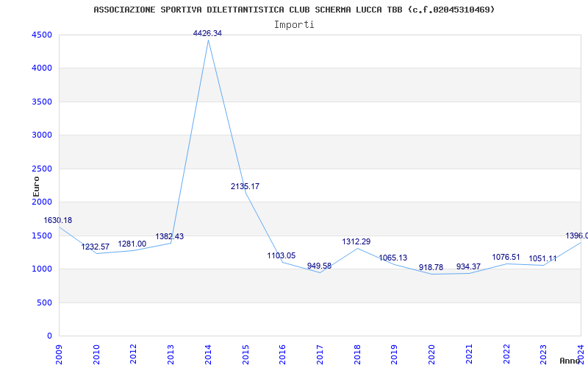
Task: Click year 2022 on the x-axis
Action: pyautogui.click(x=506, y=354)
